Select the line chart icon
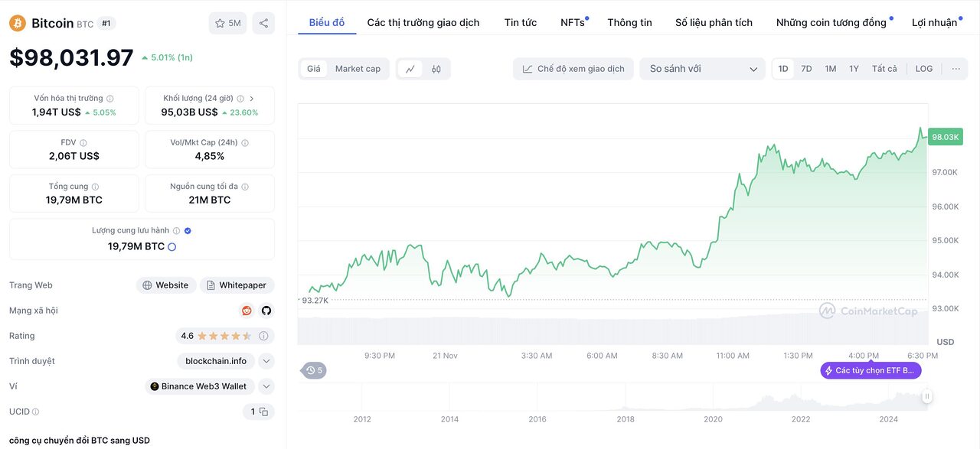The width and height of the screenshot is (980, 449). click(410, 69)
